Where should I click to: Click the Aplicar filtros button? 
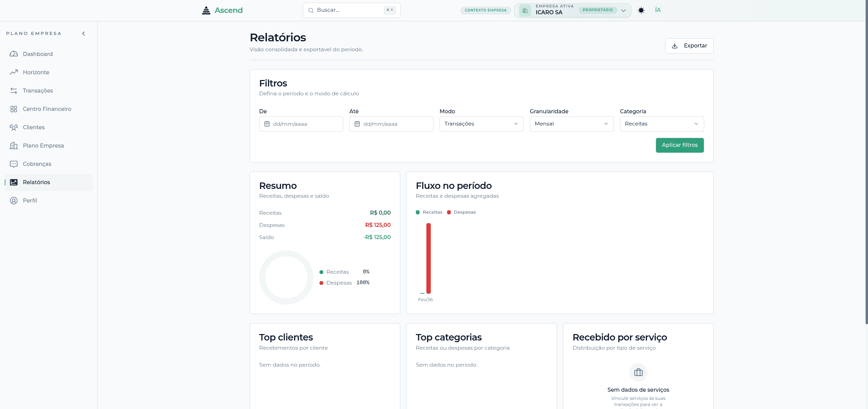pos(679,145)
